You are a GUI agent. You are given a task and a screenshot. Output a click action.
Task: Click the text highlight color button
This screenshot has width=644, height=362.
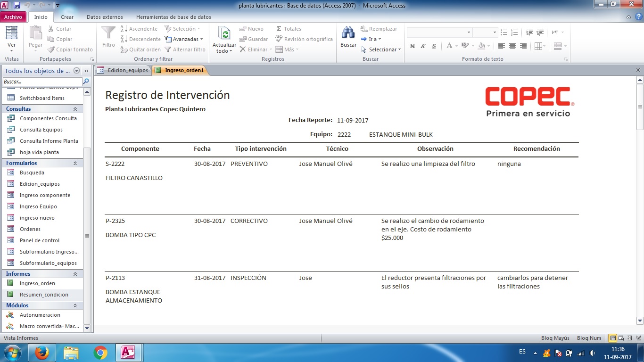point(465,46)
